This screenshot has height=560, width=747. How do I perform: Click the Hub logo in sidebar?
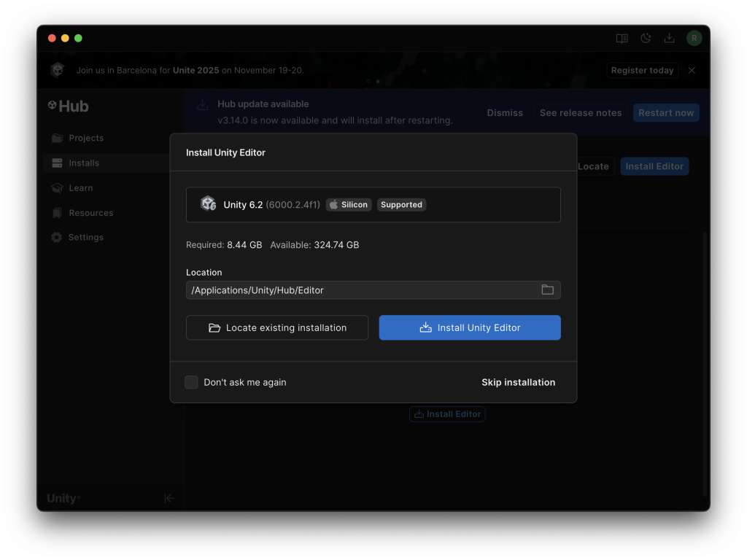pos(68,106)
